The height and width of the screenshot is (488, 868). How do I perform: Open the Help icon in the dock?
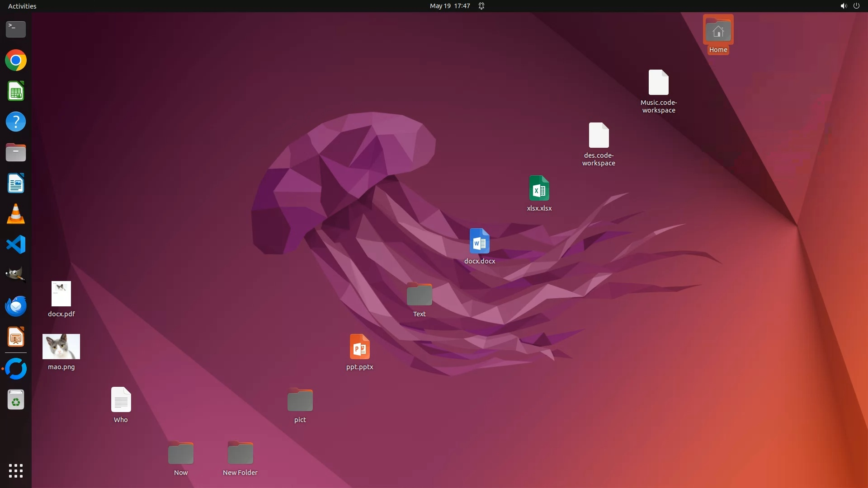click(x=16, y=122)
